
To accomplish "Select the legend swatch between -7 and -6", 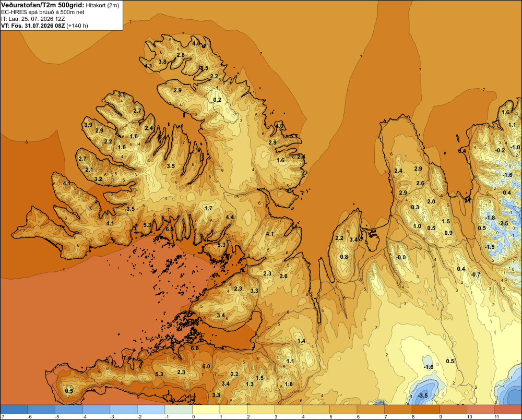I will point(14,409).
